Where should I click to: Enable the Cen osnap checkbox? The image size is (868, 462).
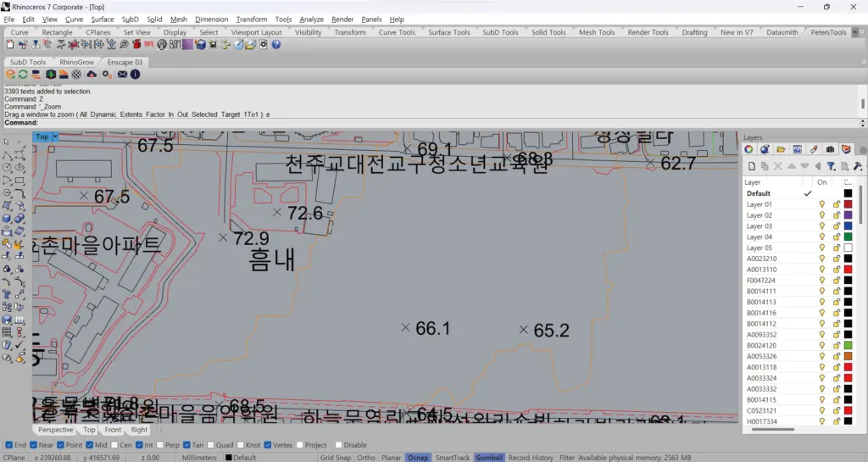pos(114,445)
